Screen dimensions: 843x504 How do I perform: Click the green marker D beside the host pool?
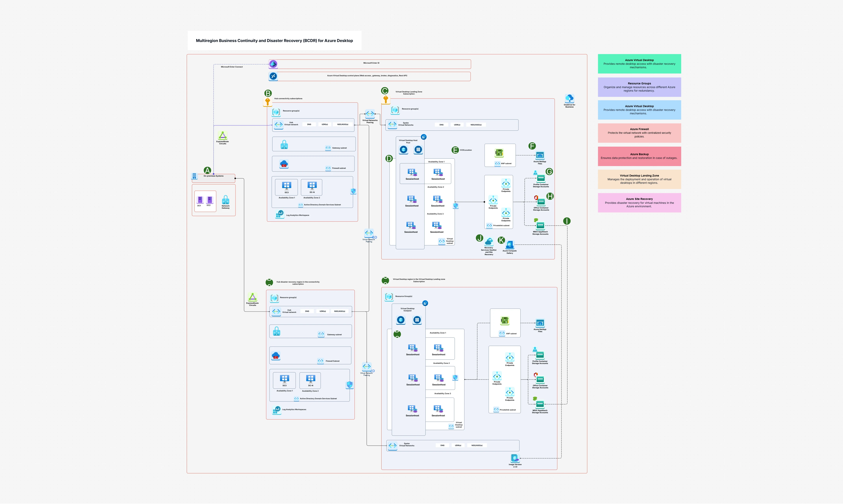[x=389, y=158]
